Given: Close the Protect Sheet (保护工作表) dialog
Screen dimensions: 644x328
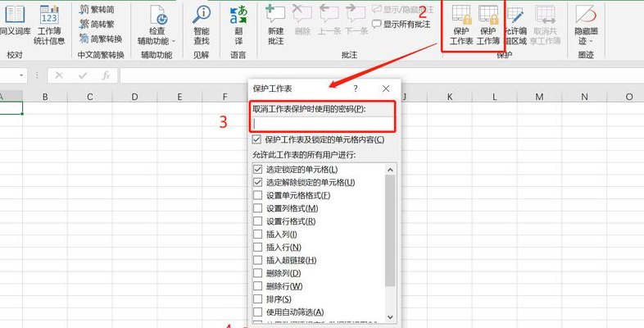Looking at the screenshot, I should point(386,89).
